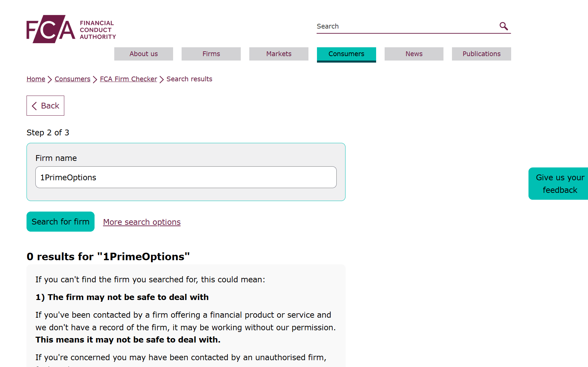The width and height of the screenshot is (588, 367).
Task: Open the Consumers breadcrumb link
Action: pyautogui.click(x=72, y=79)
